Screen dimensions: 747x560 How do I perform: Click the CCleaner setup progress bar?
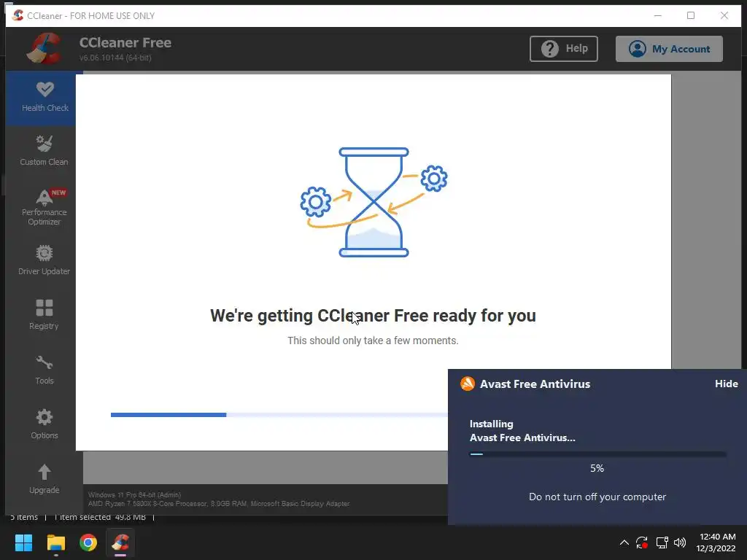pyautogui.click(x=279, y=415)
